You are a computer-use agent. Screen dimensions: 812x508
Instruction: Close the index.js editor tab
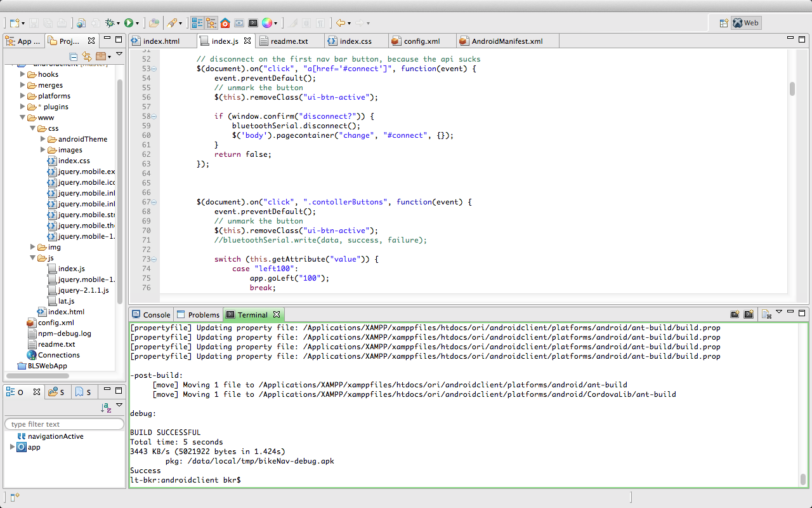(247, 41)
